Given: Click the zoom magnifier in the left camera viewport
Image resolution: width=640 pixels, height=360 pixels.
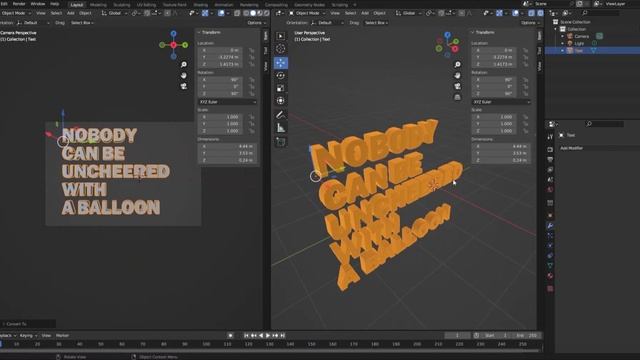Looking at the screenshot, I should click(184, 64).
